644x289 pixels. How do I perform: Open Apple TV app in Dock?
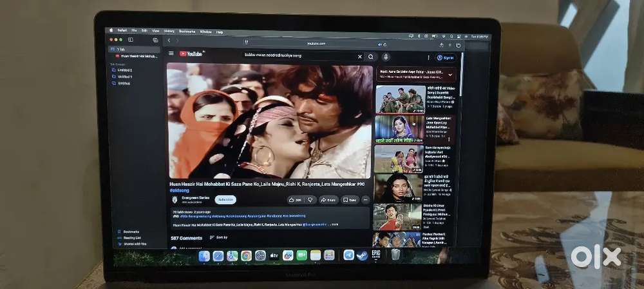click(274, 255)
